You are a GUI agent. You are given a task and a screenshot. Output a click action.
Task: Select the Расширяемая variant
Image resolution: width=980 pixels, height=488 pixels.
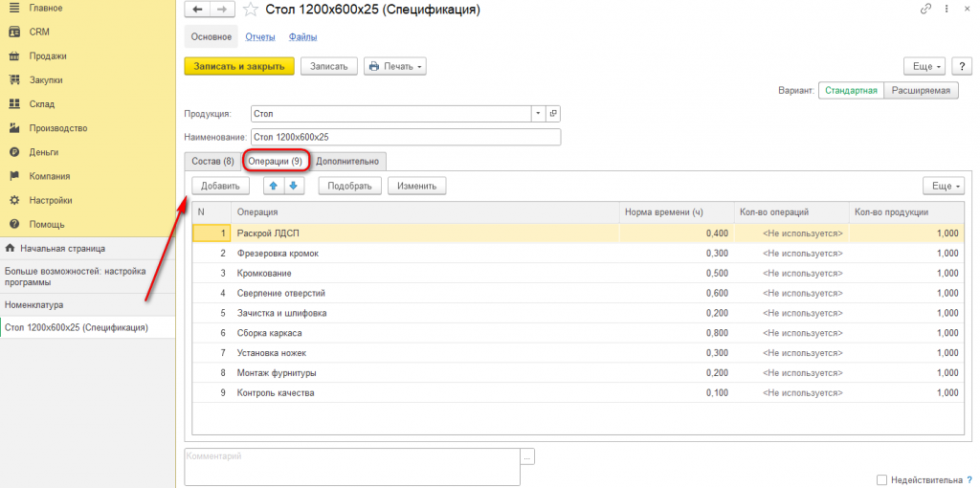(x=922, y=91)
